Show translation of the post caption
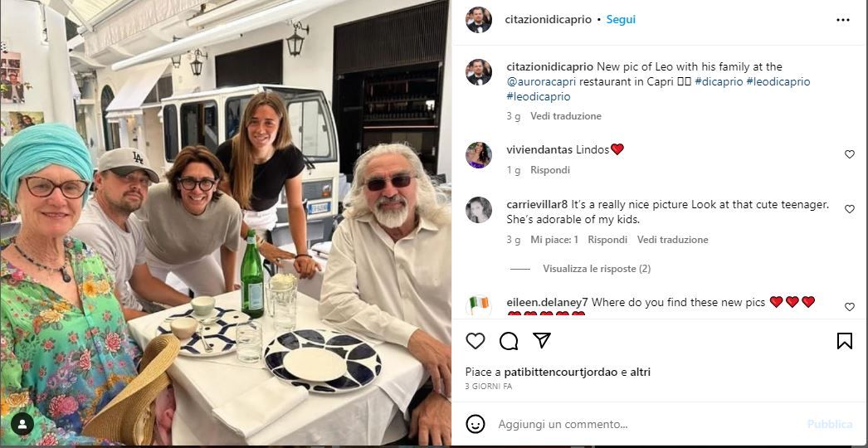868x448 pixels. point(566,116)
